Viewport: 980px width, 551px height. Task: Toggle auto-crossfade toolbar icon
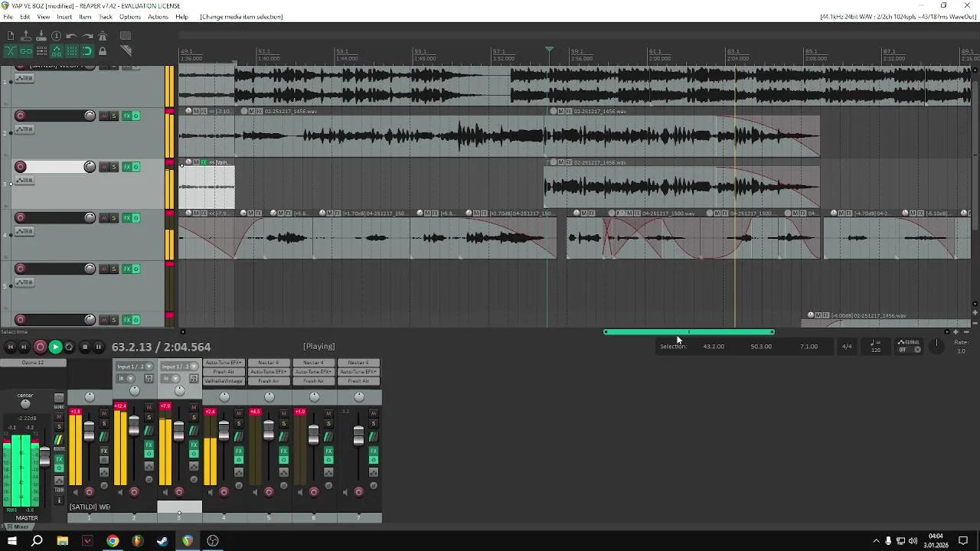[11, 51]
